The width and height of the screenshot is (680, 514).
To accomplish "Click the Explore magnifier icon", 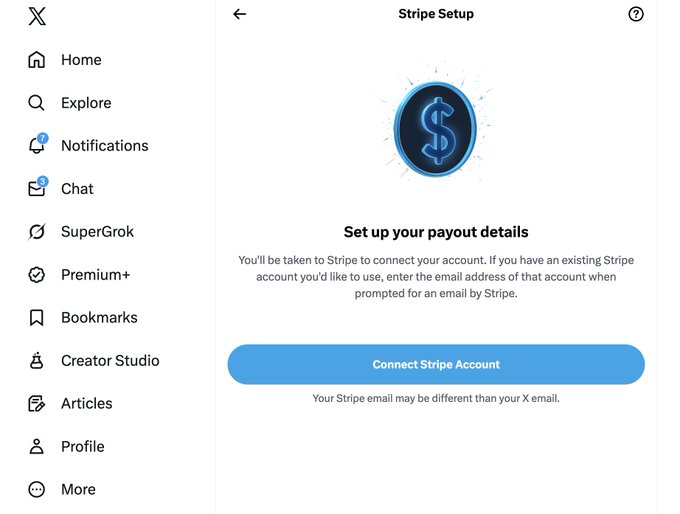I will (37, 103).
